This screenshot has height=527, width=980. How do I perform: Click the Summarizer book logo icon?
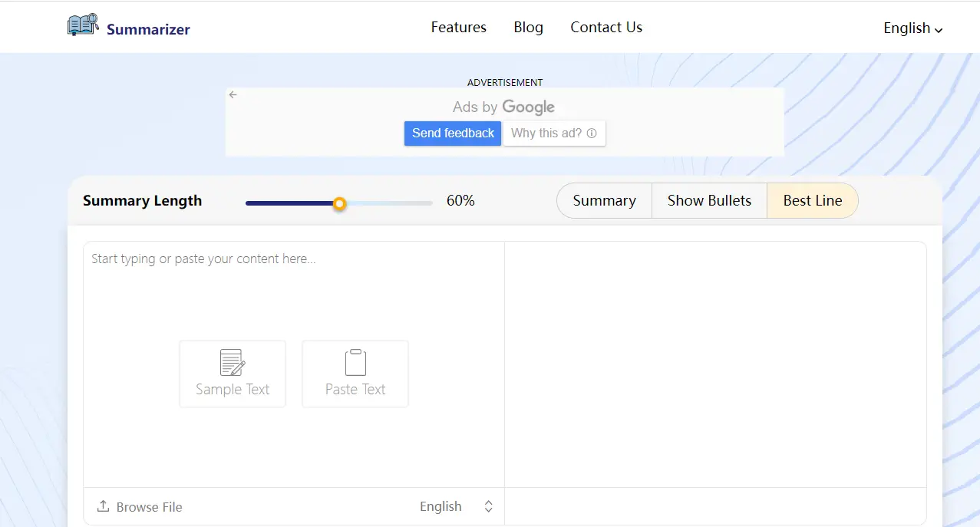point(83,25)
